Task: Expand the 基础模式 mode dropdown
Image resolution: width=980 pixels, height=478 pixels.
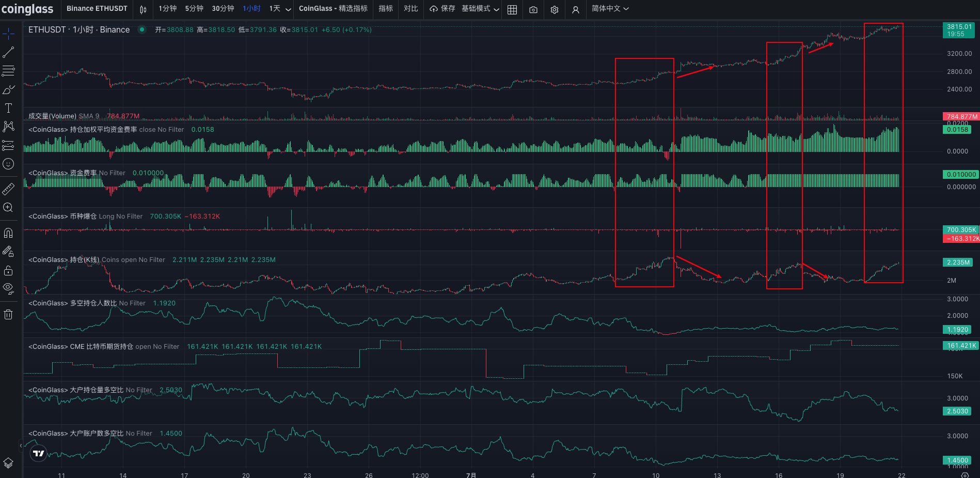Action: [x=480, y=9]
